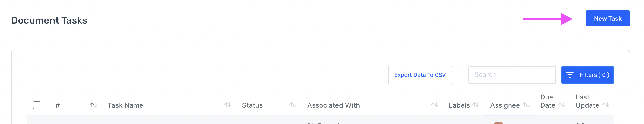Toggle sort icon for Associated With column

435,105
